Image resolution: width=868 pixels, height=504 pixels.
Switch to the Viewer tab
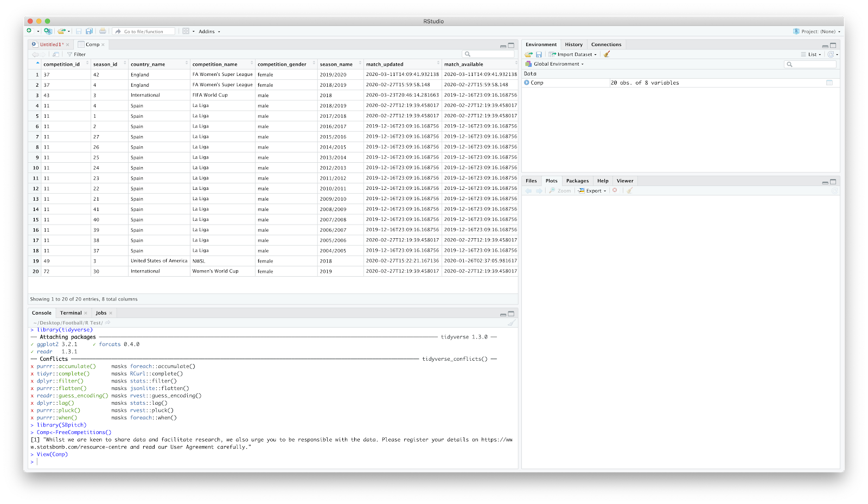coord(625,181)
